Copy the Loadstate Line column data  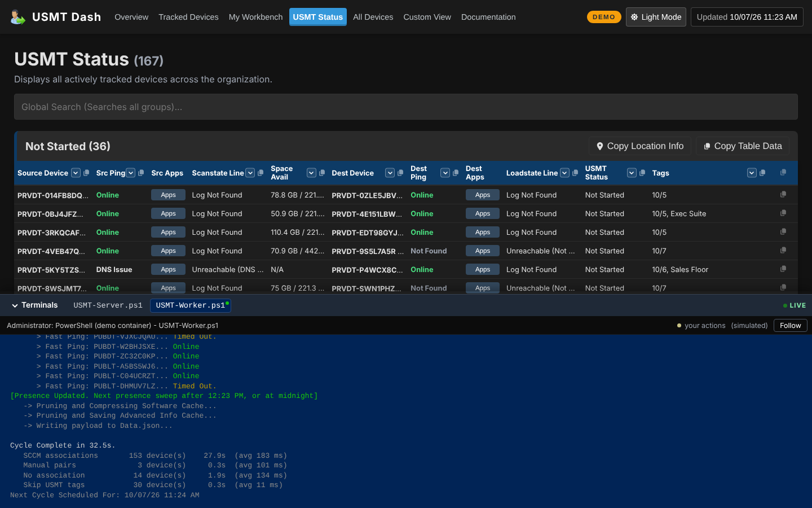575,173
